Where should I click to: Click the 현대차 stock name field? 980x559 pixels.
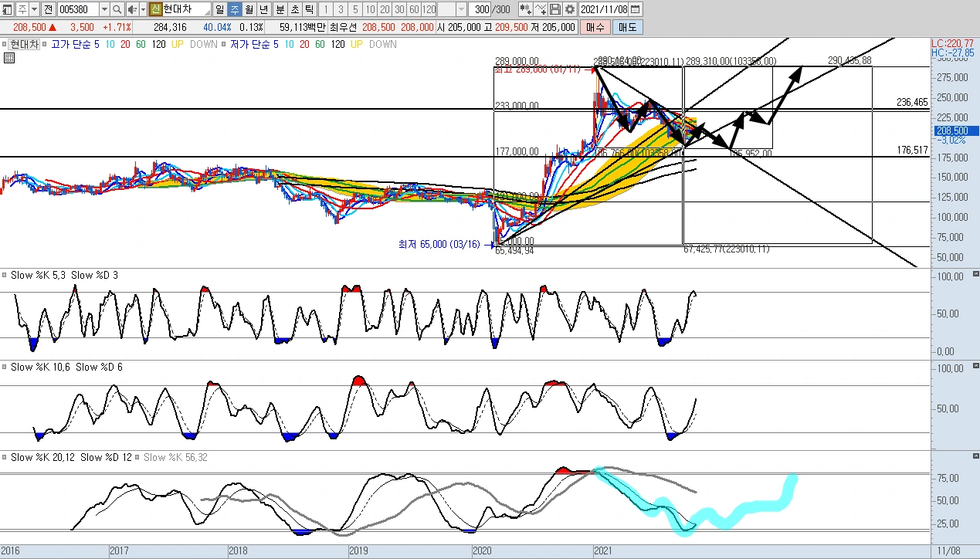coord(186,9)
